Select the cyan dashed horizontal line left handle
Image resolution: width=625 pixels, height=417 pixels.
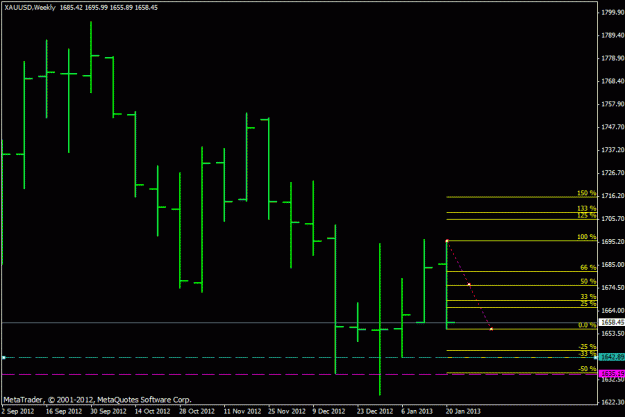click(4, 358)
